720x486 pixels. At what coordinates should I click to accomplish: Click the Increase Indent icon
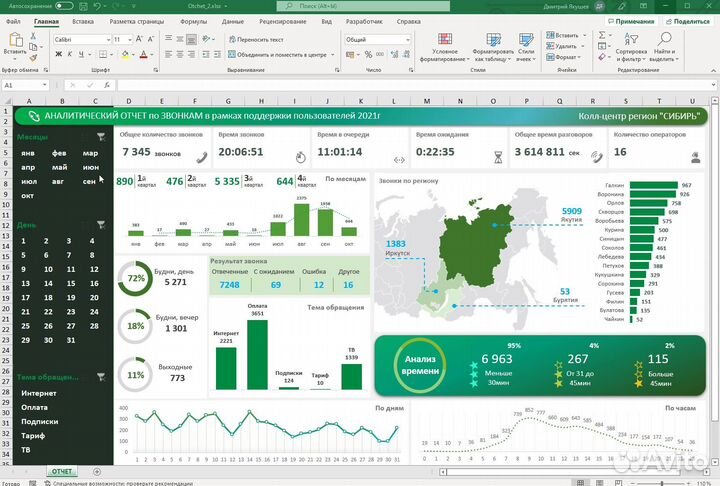(x=217, y=55)
